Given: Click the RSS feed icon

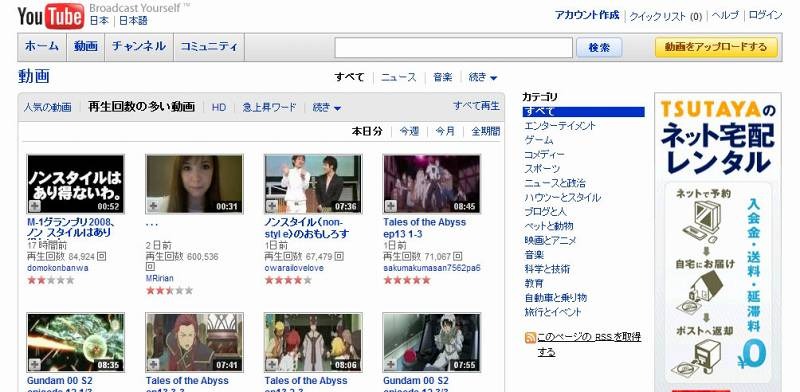Looking at the screenshot, I should coord(530,337).
